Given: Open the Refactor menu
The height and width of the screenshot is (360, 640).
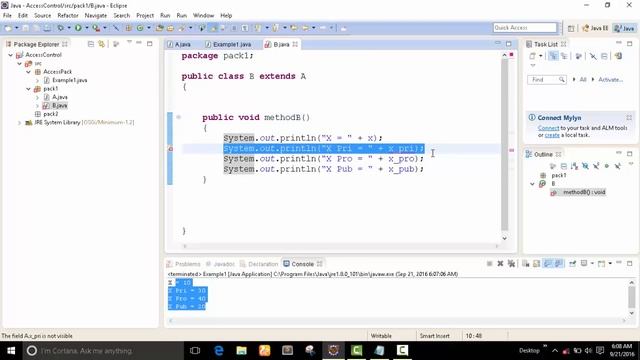Looking at the screenshot, I should pyautogui.click(x=68, y=15).
